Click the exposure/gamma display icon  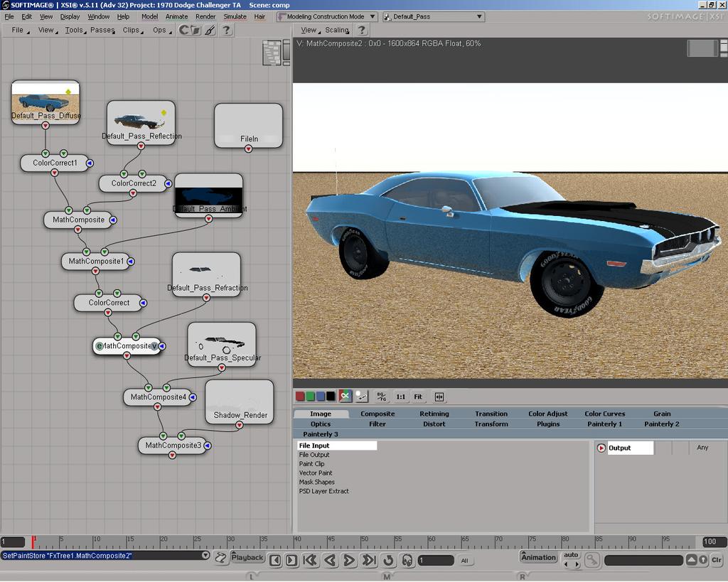361,397
